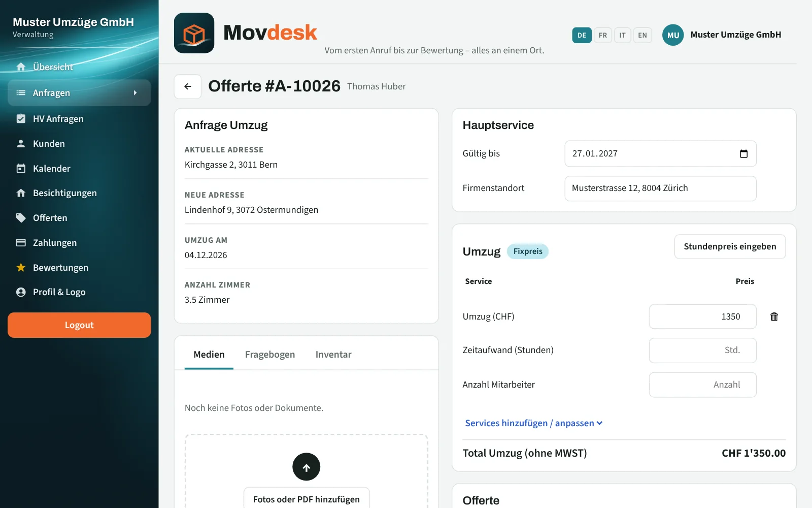Open the Medien tab
812x508 pixels.
[x=209, y=355]
